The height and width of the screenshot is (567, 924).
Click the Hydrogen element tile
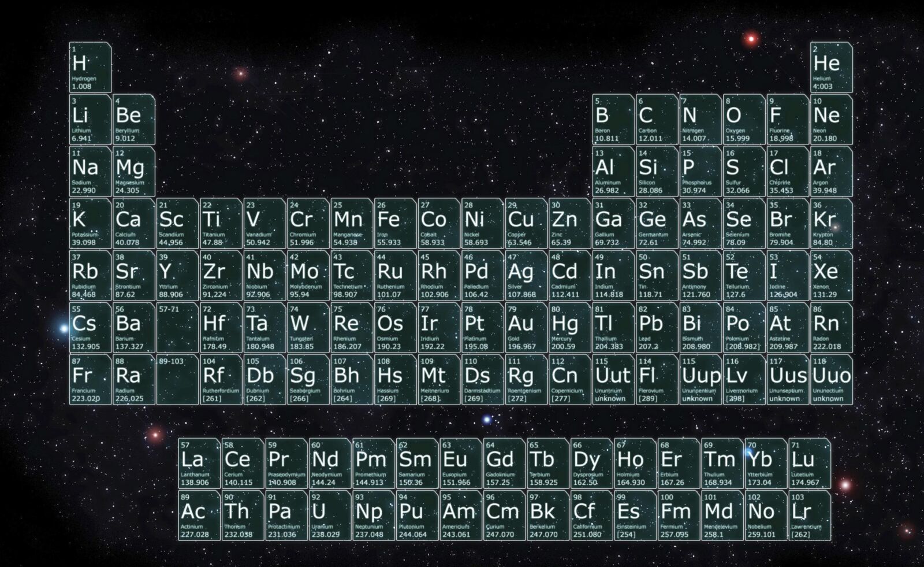pos(90,67)
